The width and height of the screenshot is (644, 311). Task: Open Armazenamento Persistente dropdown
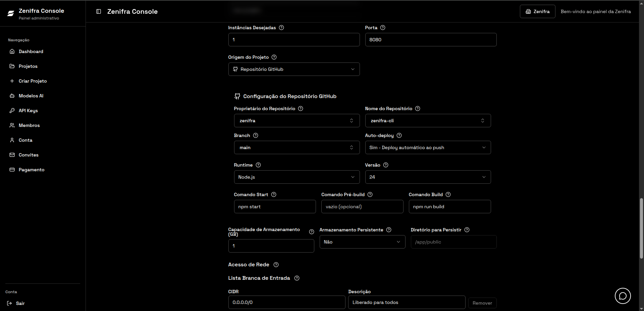(x=362, y=242)
